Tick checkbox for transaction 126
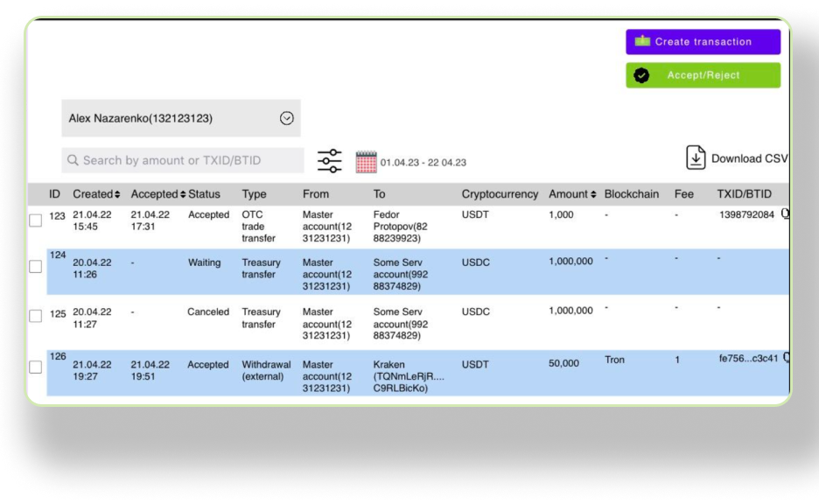Screen dimensions: 819x504 (36, 367)
